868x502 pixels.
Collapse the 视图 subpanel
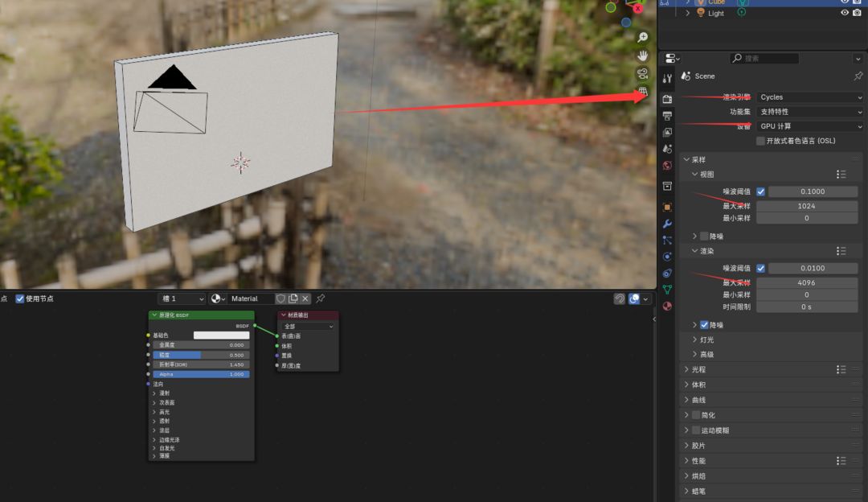pos(694,175)
